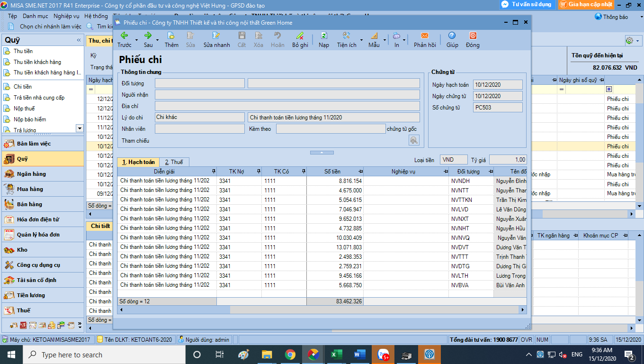Open the Danh mục menu
The width and height of the screenshot is (644, 364).
36,16
